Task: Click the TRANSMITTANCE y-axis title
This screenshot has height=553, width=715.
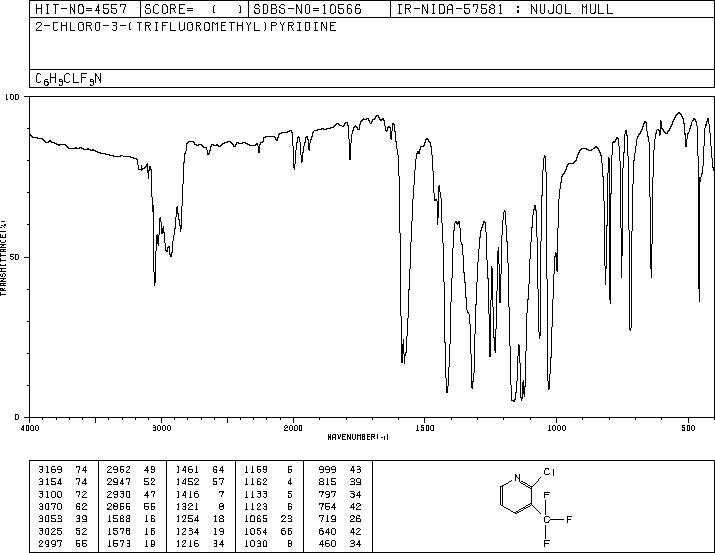Action: (x=3, y=257)
